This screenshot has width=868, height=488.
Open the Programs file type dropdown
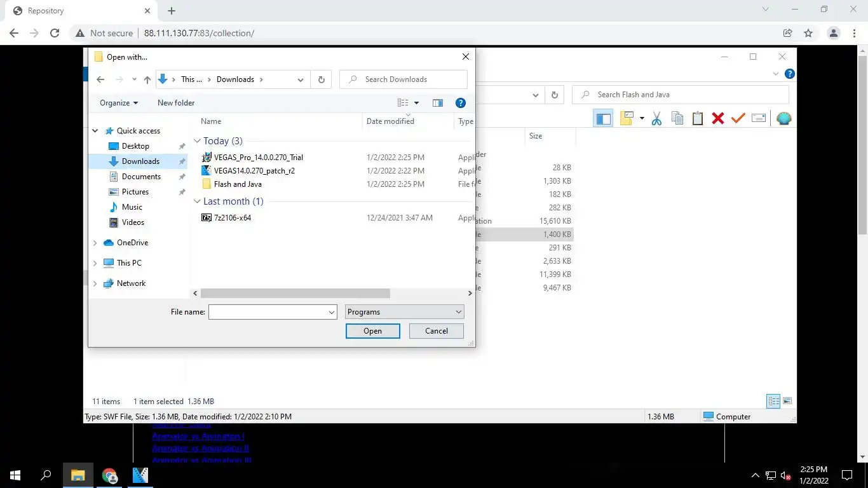point(404,312)
